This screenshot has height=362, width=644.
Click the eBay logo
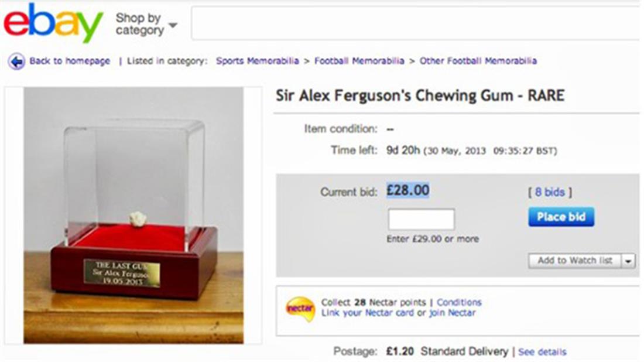click(53, 22)
